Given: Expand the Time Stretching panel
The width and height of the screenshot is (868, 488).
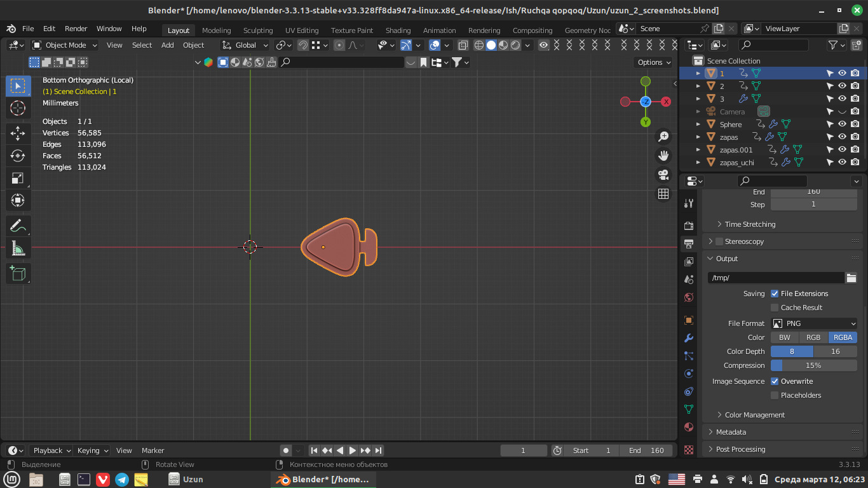Looking at the screenshot, I should [x=750, y=224].
